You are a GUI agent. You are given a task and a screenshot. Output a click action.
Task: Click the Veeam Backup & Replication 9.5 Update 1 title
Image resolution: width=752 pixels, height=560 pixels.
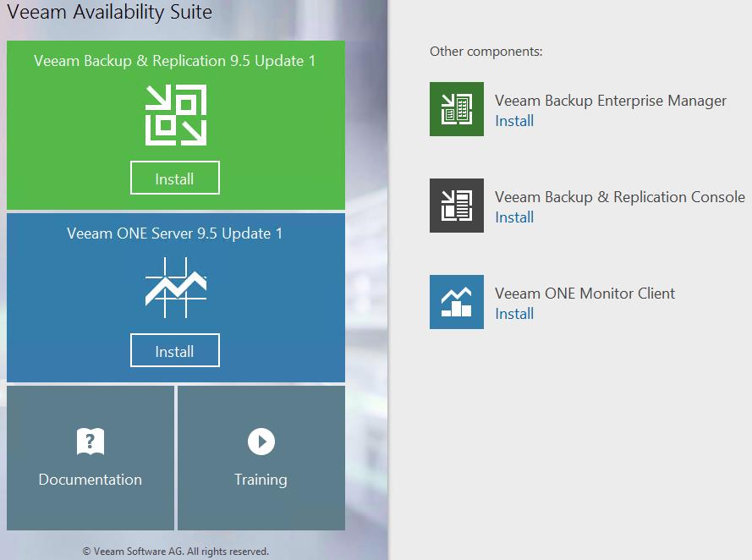tap(174, 61)
